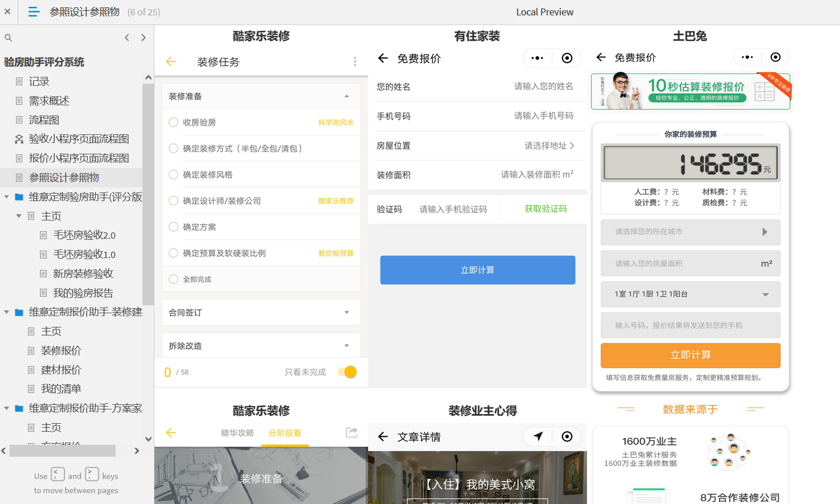Open three-dot menu in 装修任务 header
The image size is (840, 504).
click(354, 62)
